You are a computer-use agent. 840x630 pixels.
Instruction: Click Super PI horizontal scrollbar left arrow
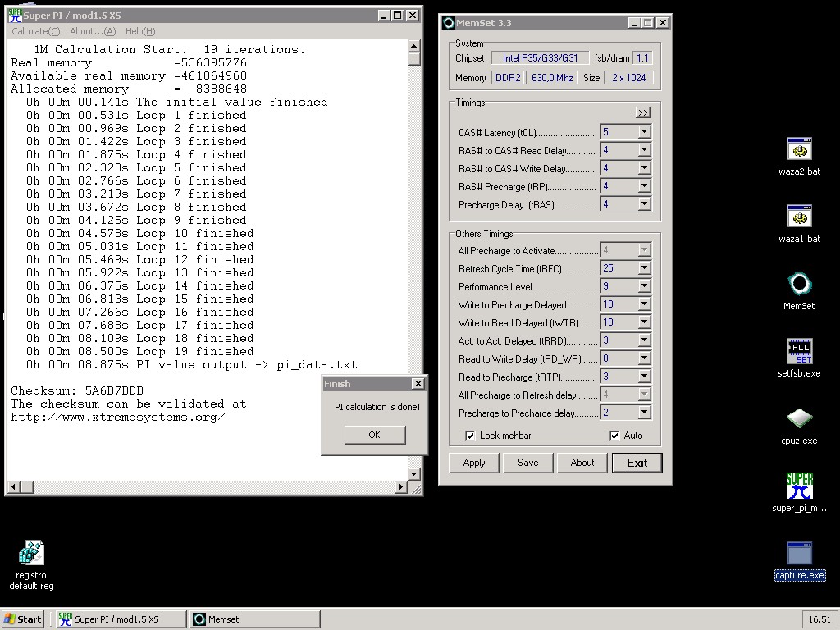pos(15,487)
